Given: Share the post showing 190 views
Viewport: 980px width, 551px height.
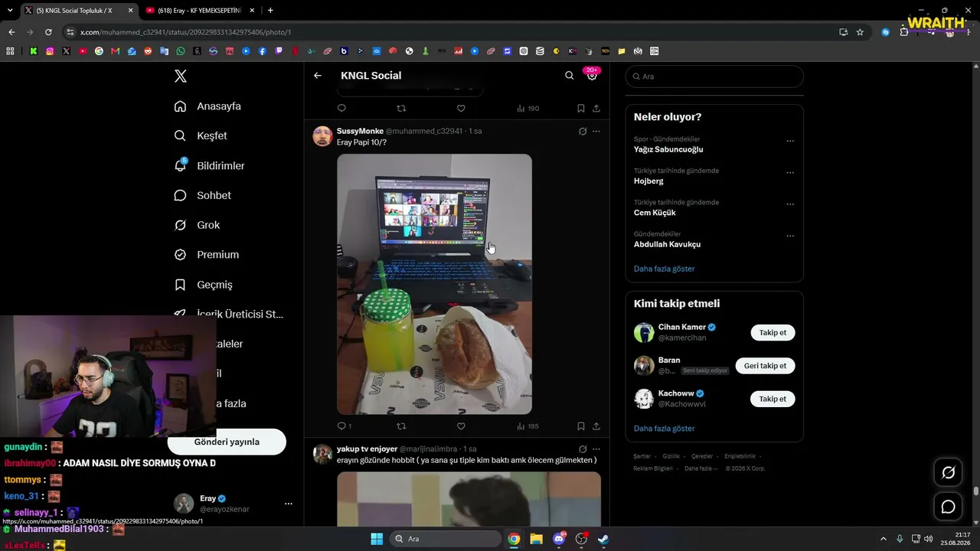Looking at the screenshot, I should click(x=596, y=109).
